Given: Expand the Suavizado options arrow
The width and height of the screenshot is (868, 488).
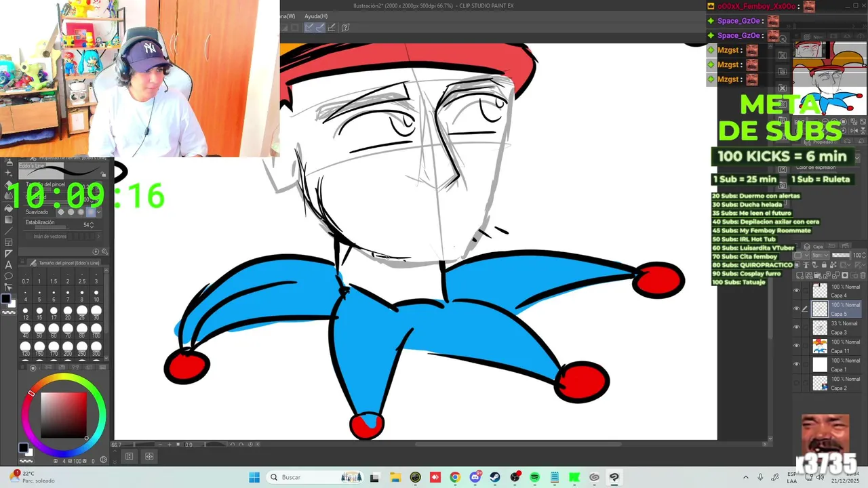Looking at the screenshot, I should click(98, 211).
